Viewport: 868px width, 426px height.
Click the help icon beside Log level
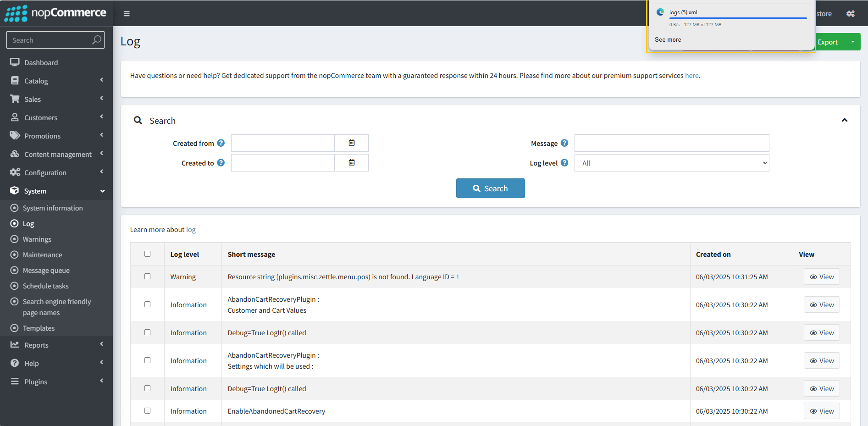564,163
